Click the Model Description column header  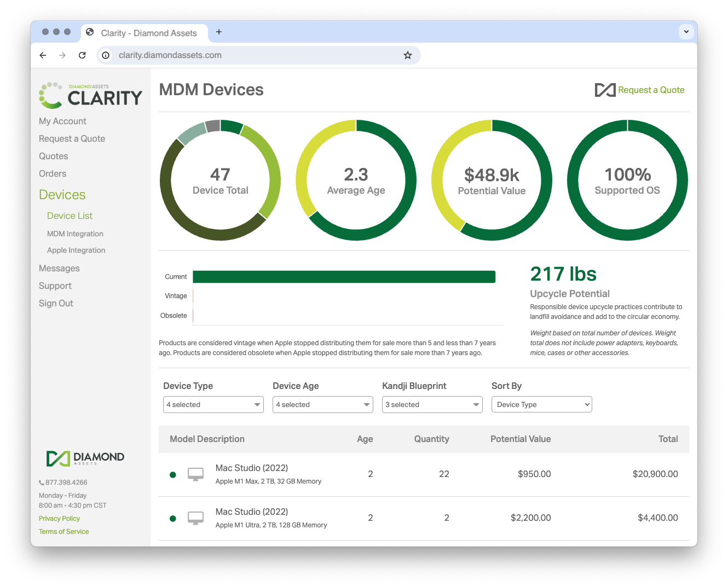[x=207, y=439]
